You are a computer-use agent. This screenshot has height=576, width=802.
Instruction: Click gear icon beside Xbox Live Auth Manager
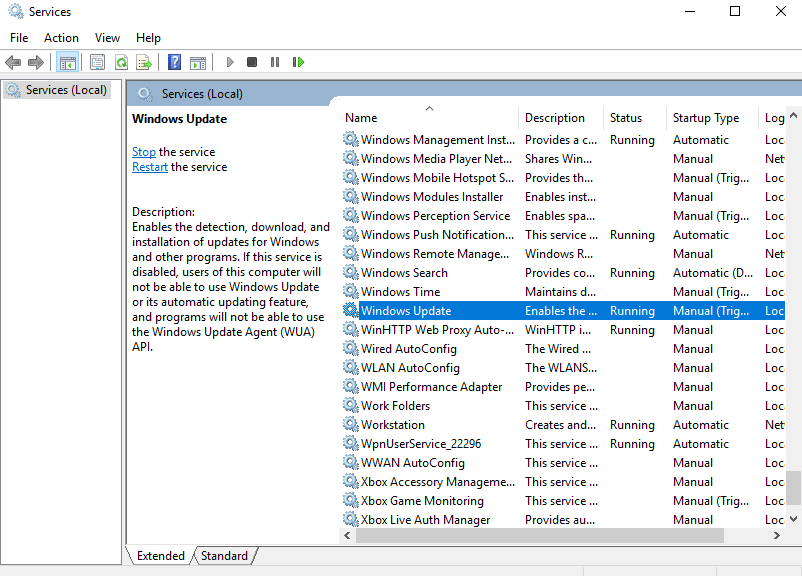click(x=350, y=519)
